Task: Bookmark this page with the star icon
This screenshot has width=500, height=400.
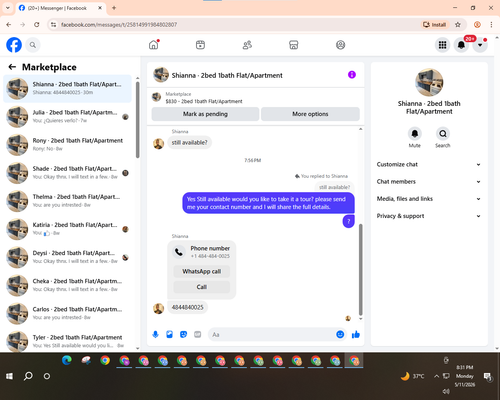Action: pyautogui.click(x=458, y=25)
